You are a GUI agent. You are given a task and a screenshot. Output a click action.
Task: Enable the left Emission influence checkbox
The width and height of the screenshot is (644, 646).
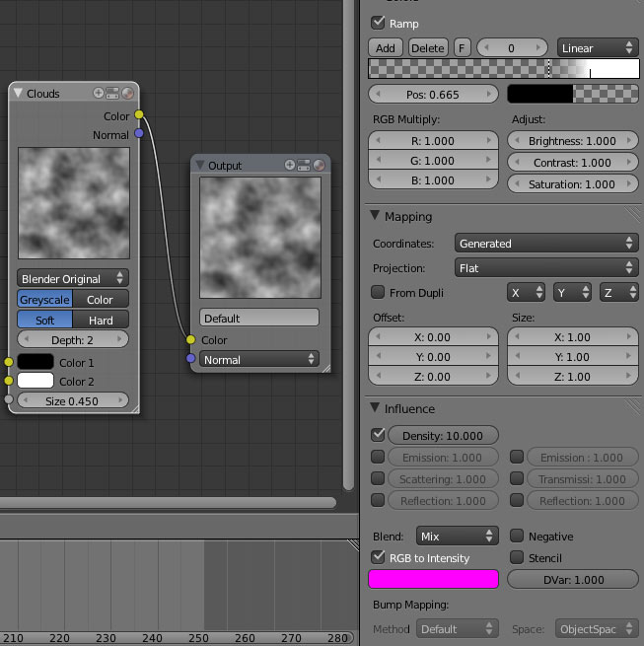[x=378, y=457]
